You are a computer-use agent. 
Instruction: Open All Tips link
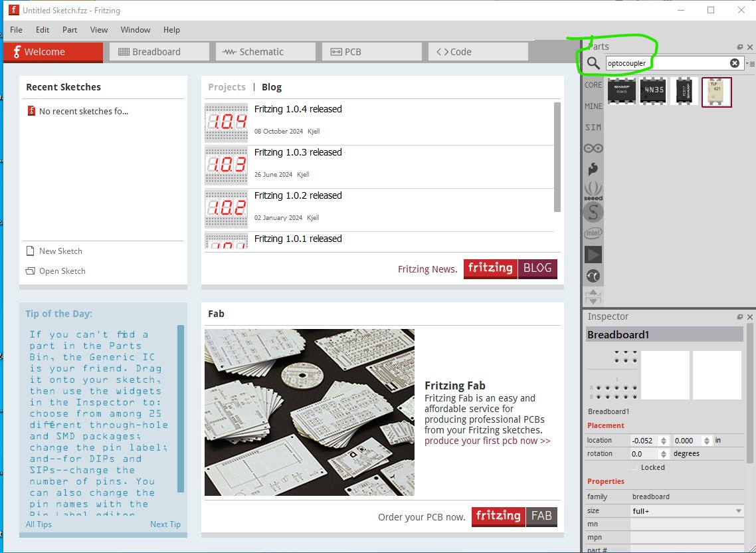(39, 524)
